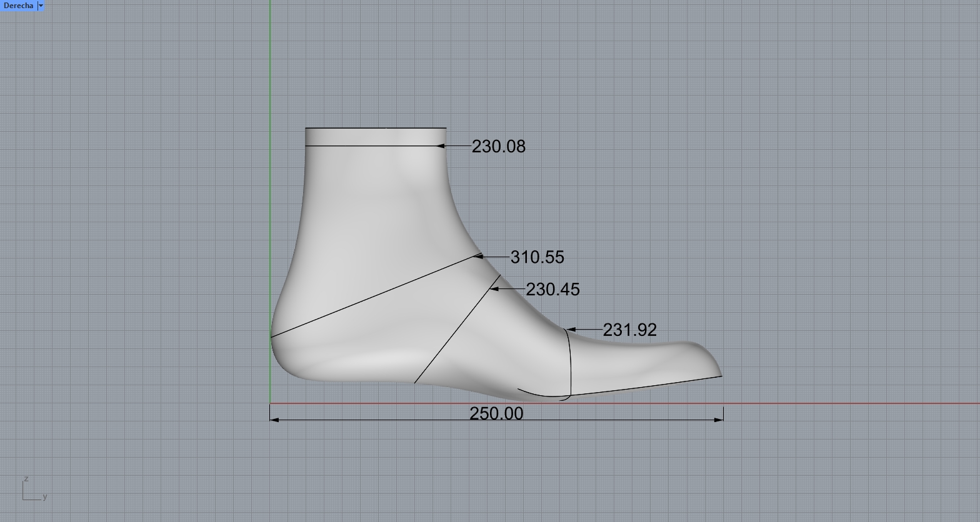Pick the arrowhead of the 231.92 leader
Viewport: 980px width, 522px height.
570,330
